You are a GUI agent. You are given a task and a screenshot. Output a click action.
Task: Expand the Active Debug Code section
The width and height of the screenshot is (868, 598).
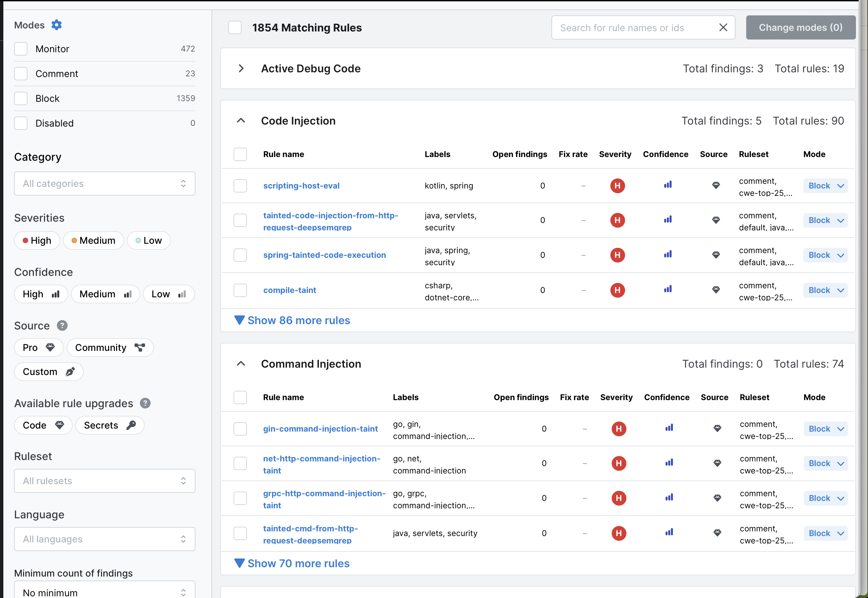[241, 69]
